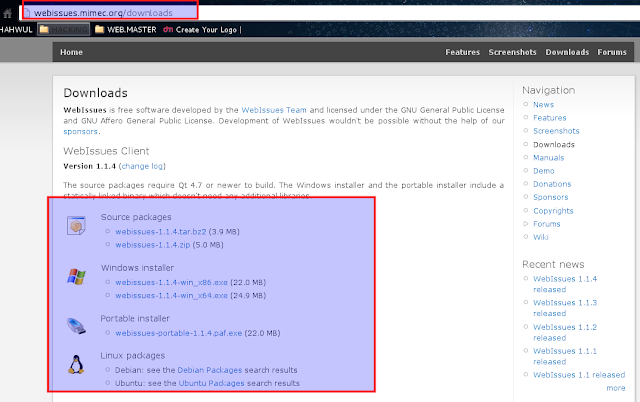640x402 pixels.
Task: Follow the sponsors link in the intro
Action: [x=80, y=131]
